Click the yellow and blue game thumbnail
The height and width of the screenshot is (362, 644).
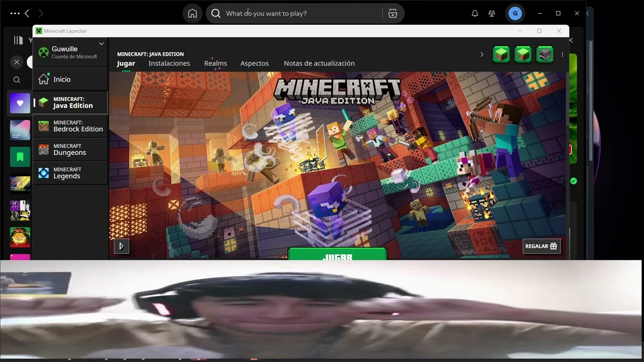[x=20, y=184]
